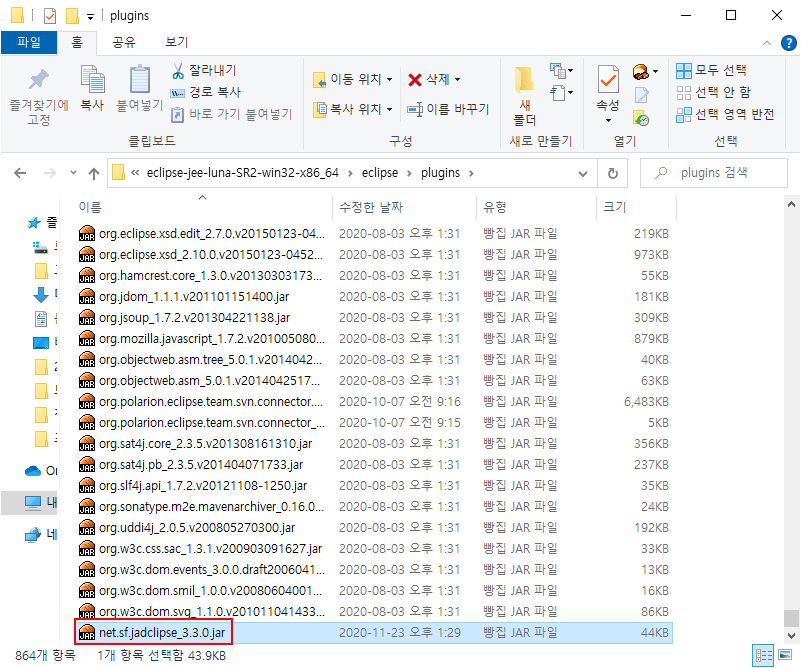Screen dimensions: 801x668
Task: Select org.sat4j.core_2.3.5 jar file
Action: pyautogui.click(x=375, y=444)
